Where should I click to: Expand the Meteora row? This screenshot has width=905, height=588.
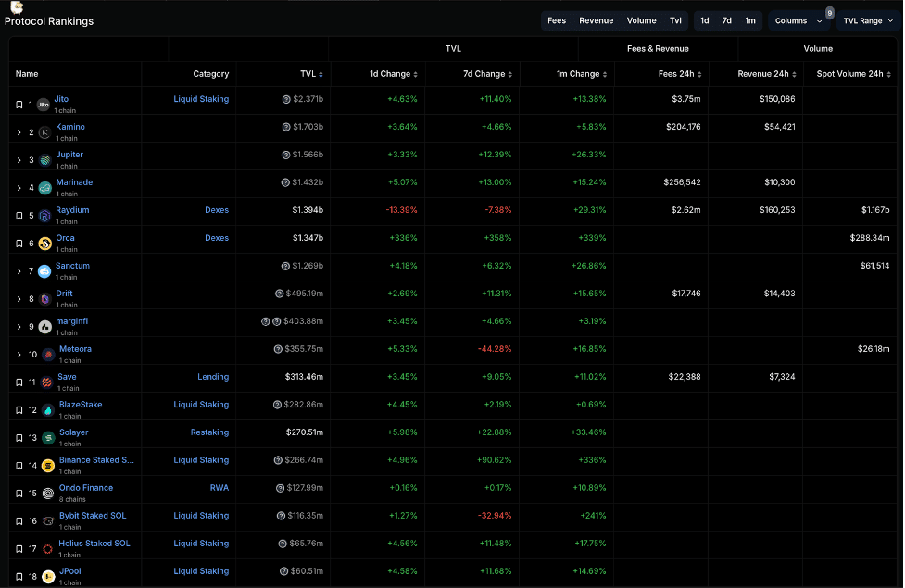tap(19, 355)
